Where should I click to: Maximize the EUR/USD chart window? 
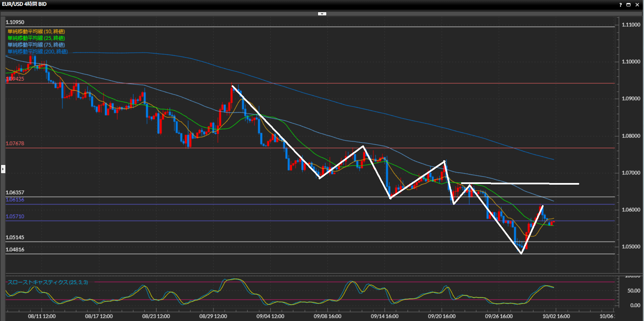pos(629,5)
